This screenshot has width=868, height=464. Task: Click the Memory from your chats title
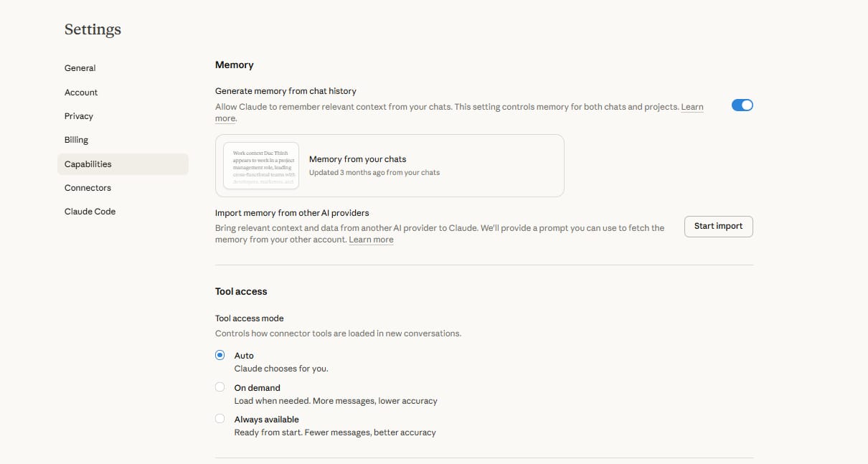(357, 159)
